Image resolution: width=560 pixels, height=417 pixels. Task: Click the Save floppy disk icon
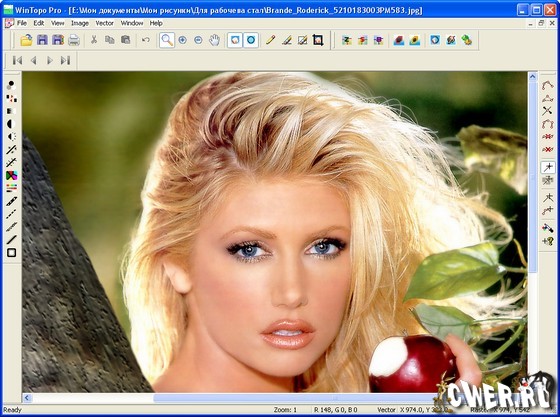click(42, 40)
